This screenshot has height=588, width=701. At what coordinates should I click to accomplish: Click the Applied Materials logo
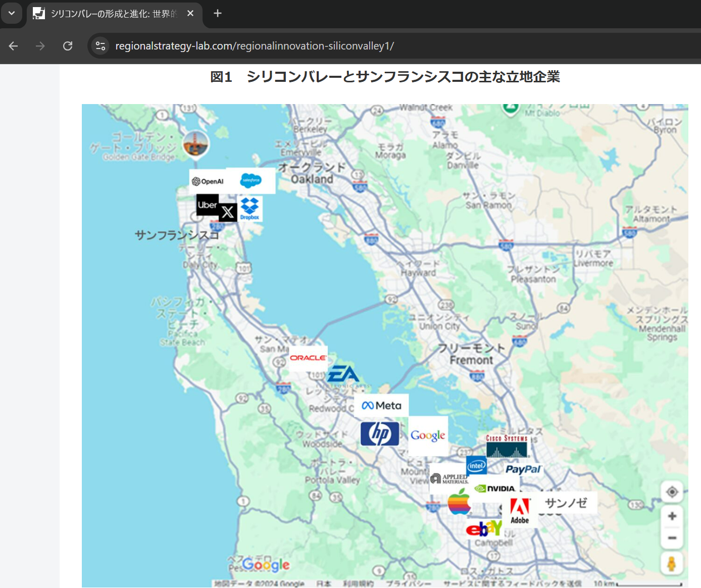click(x=449, y=478)
